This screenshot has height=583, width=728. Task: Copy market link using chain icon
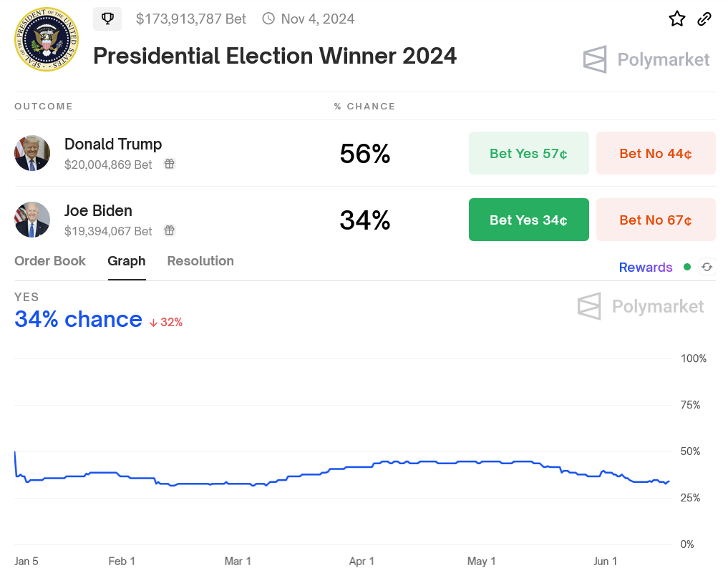704,19
